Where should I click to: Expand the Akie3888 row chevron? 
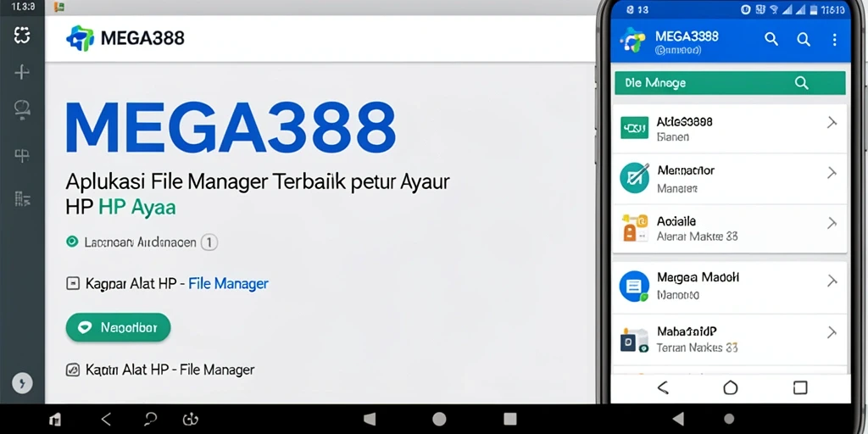(832, 123)
